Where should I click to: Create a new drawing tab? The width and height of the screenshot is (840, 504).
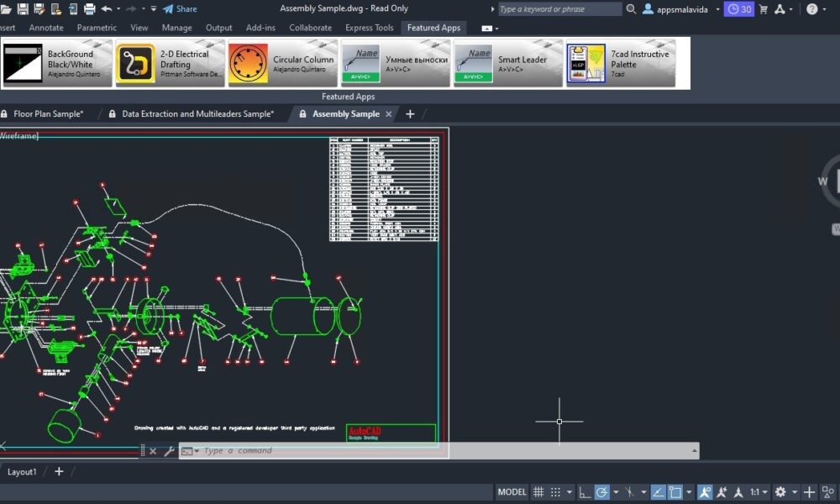[410, 113]
